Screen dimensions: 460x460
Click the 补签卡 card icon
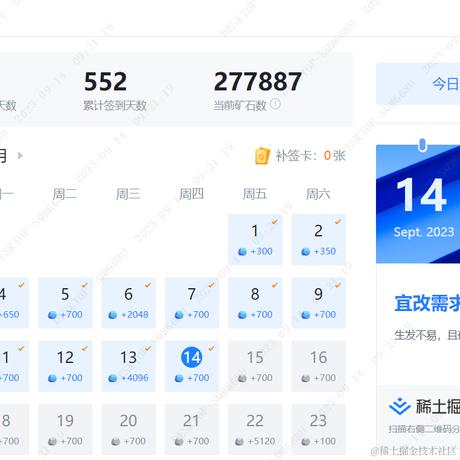coord(262,156)
